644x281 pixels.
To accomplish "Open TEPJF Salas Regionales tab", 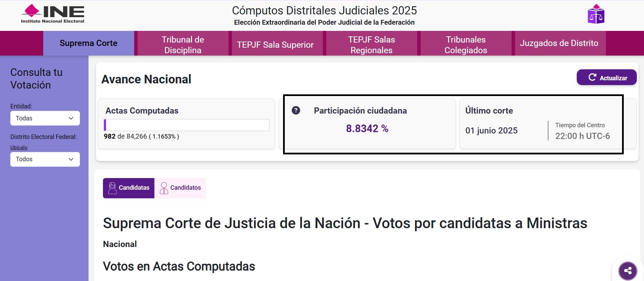I will (x=371, y=45).
